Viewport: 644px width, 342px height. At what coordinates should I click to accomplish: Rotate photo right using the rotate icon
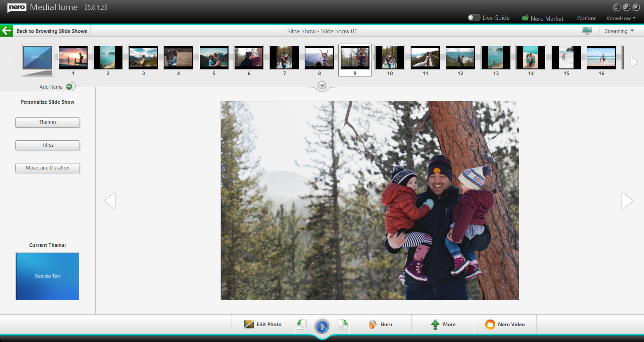[x=342, y=324]
